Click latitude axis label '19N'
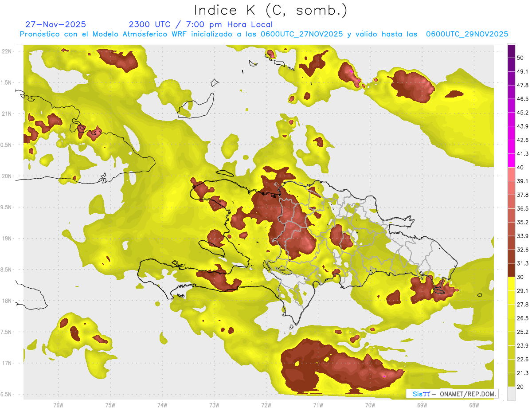This screenshot has height=411, width=532. click(7, 239)
